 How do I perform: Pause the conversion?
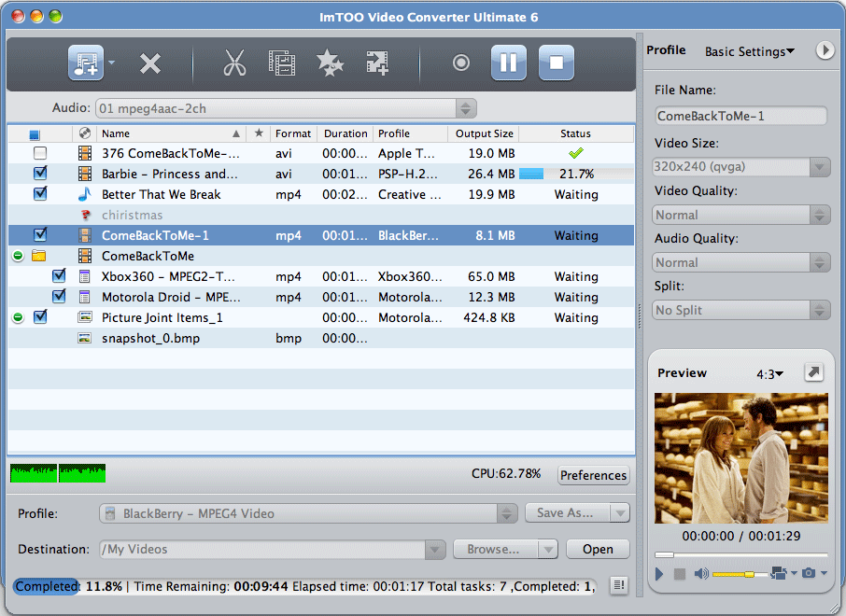point(508,63)
